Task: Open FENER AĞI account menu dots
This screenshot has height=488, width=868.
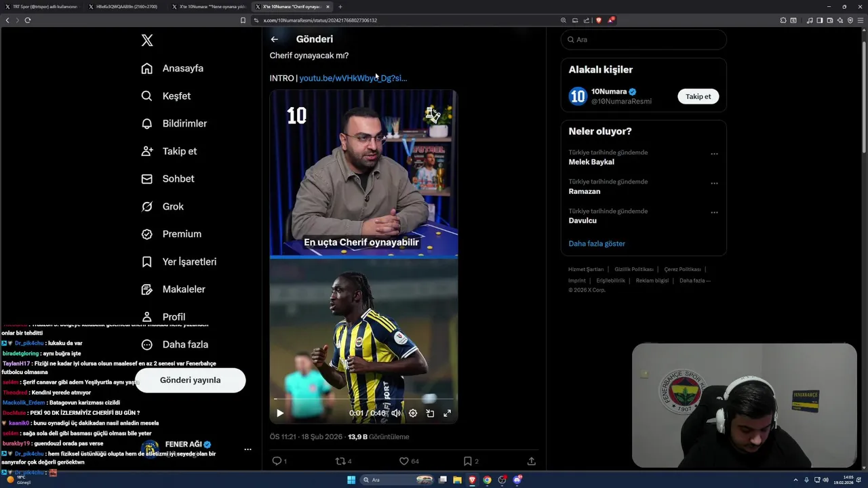Action: 248,449
